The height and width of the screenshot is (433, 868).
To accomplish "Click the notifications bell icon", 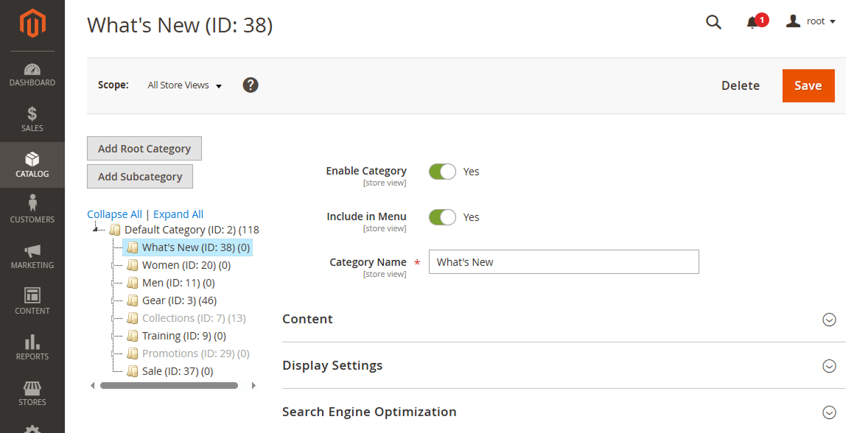I will (753, 22).
